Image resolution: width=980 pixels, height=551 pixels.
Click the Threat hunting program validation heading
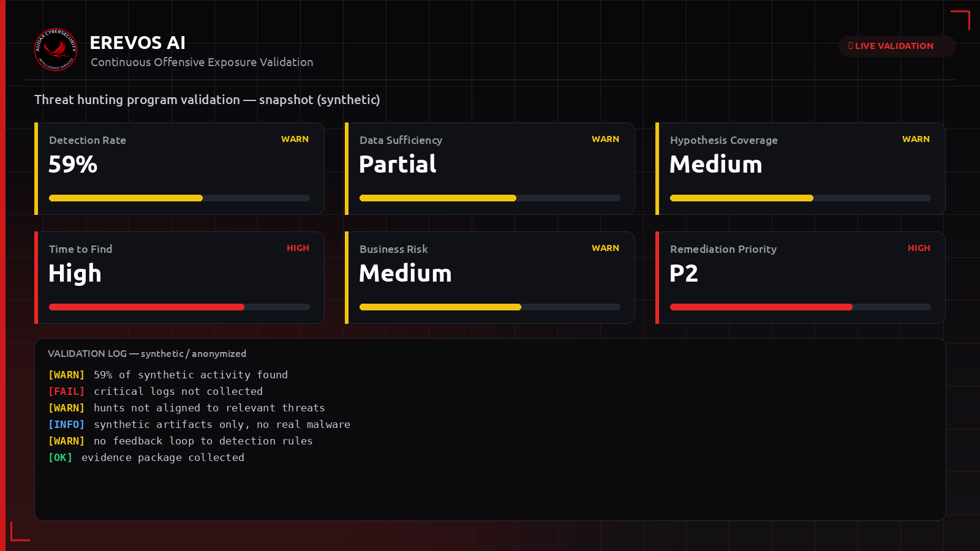pos(207,100)
